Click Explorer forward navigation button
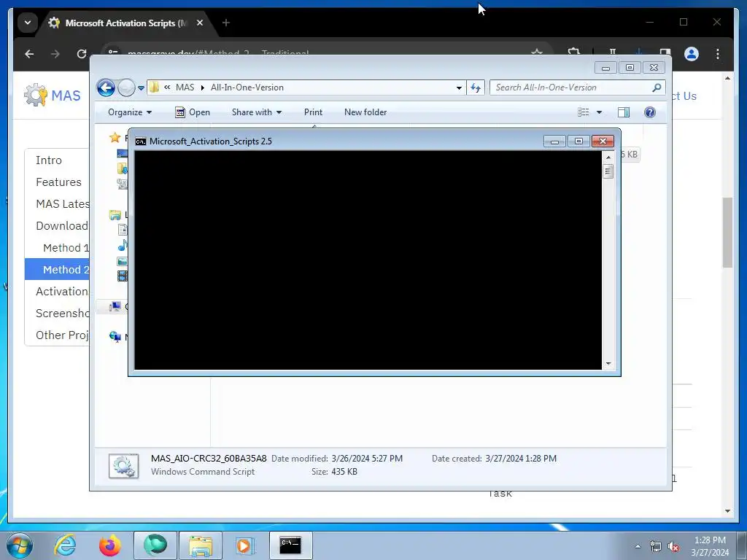 click(126, 87)
